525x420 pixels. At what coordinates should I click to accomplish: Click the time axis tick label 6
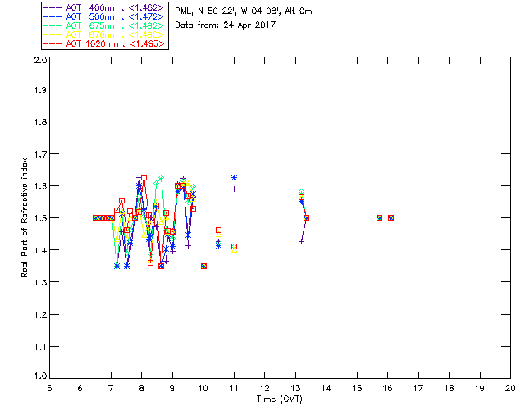80,388
